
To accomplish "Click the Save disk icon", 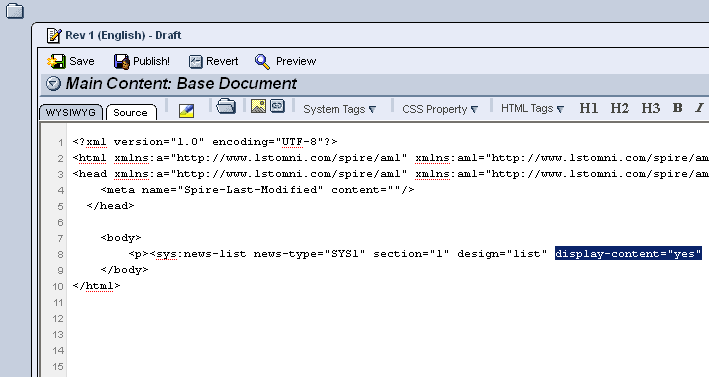I will [x=56, y=61].
